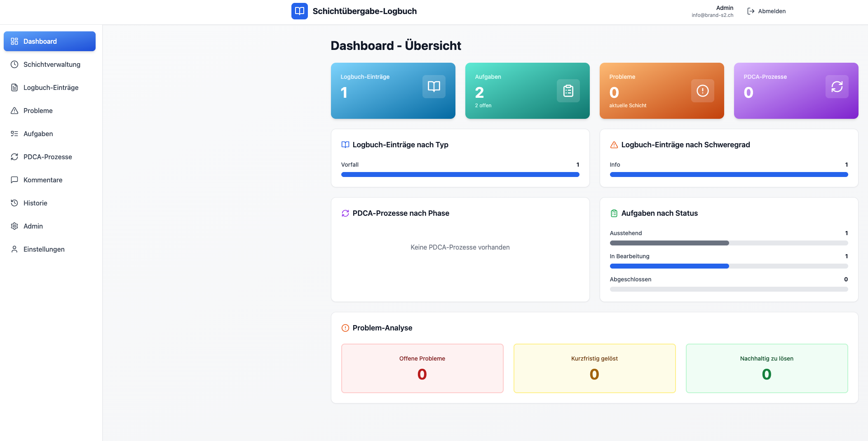
Task: Click the history icon beside Historie
Action: coord(14,203)
